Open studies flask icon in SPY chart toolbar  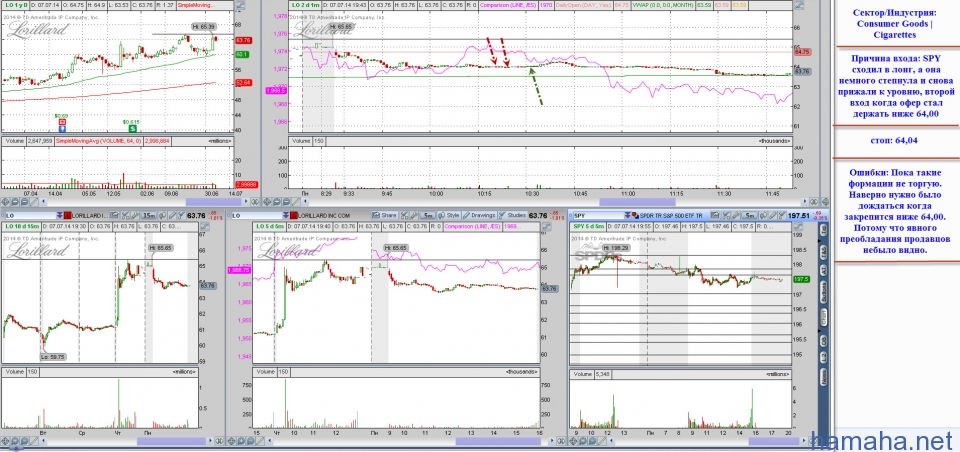click(x=781, y=215)
